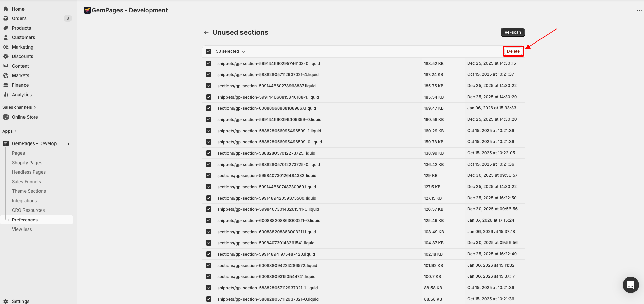Uncheck the 599144660278968887.liquid row
Screen dimensions: 644x304
pyautogui.click(x=209, y=86)
